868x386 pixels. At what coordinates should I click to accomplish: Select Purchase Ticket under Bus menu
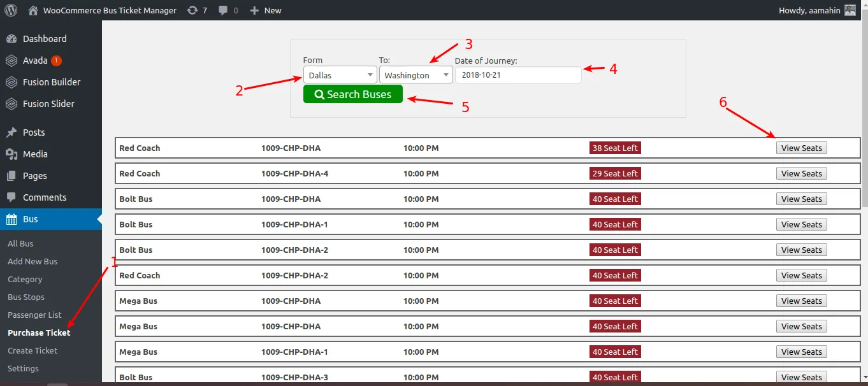[38, 332]
